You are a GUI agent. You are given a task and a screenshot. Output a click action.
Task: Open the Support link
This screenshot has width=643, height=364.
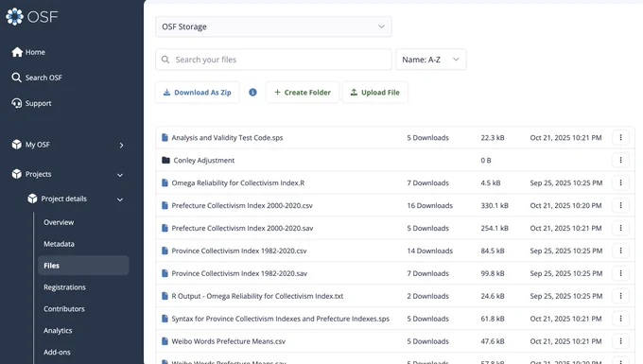click(x=38, y=103)
